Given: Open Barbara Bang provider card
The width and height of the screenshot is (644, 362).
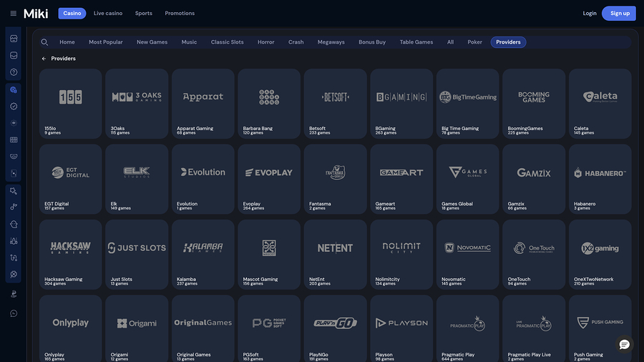Looking at the screenshot, I should (x=269, y=104).
